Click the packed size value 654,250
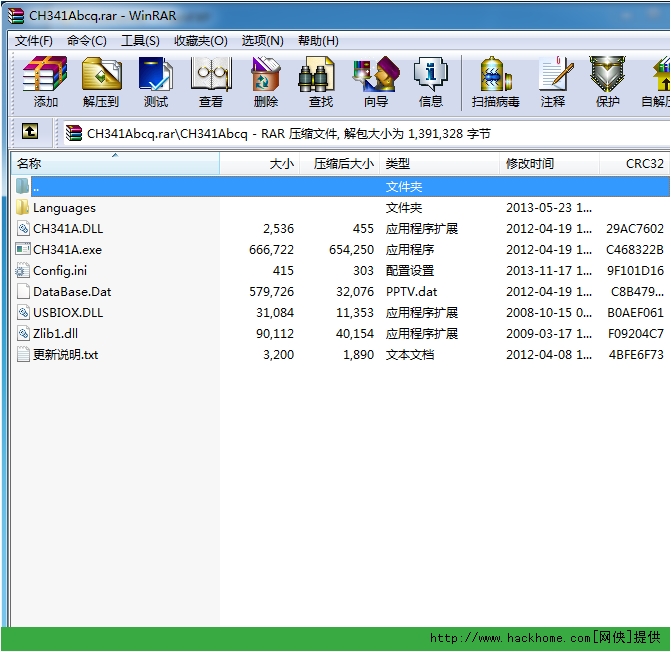The image size is (671, 652). (x=351, y=249)
